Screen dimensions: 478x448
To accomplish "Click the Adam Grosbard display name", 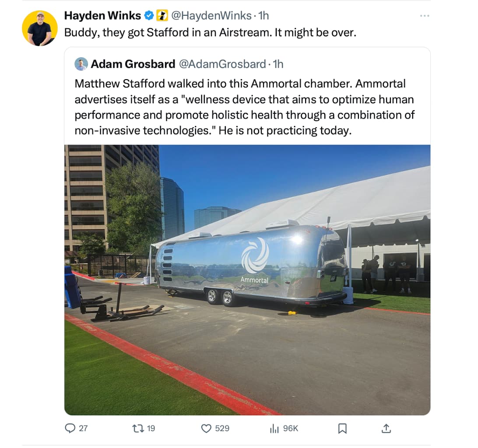I will click(133, 64).
